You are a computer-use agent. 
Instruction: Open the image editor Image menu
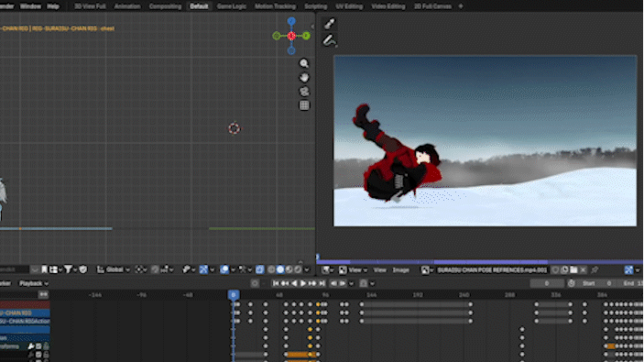click(400, 270)
